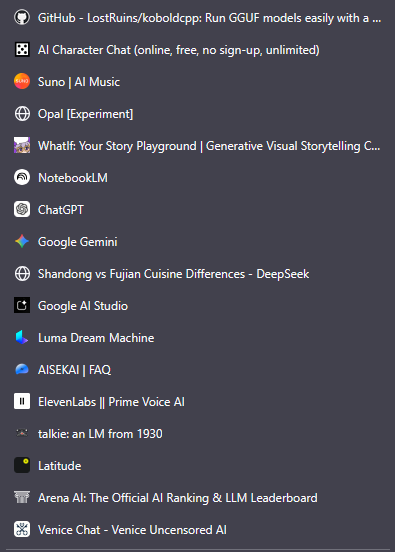This screenshot has width=395, height=552.
Task: Open GitHub LostRuins/koboldcpp bookmark
Action: coord(198,18)
